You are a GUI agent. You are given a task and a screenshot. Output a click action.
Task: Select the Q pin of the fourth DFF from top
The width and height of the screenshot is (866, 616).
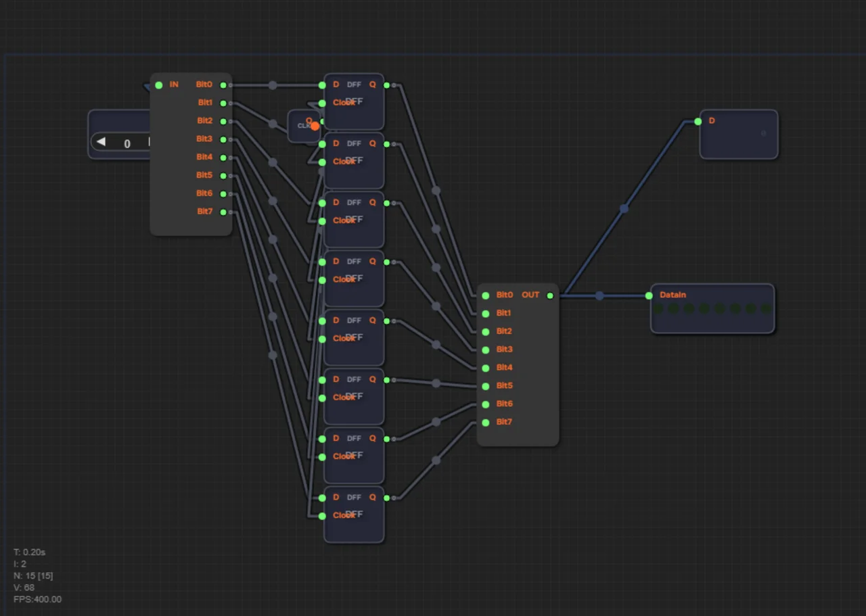pyautogui.click(x=386, y=262)
